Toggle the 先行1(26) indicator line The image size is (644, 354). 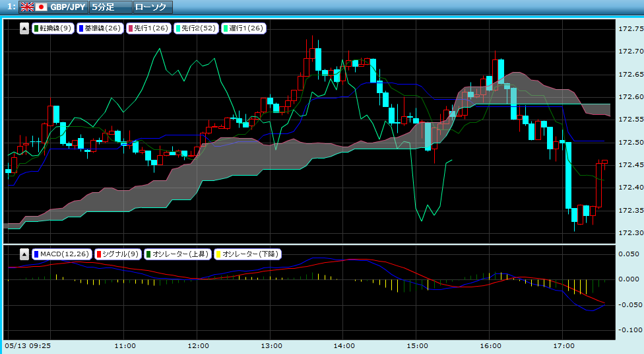point(148,28)
